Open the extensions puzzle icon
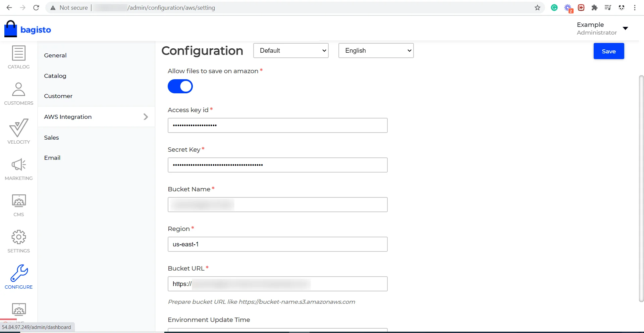Screen dimensions: 644x333 click(x=594, y=7)
